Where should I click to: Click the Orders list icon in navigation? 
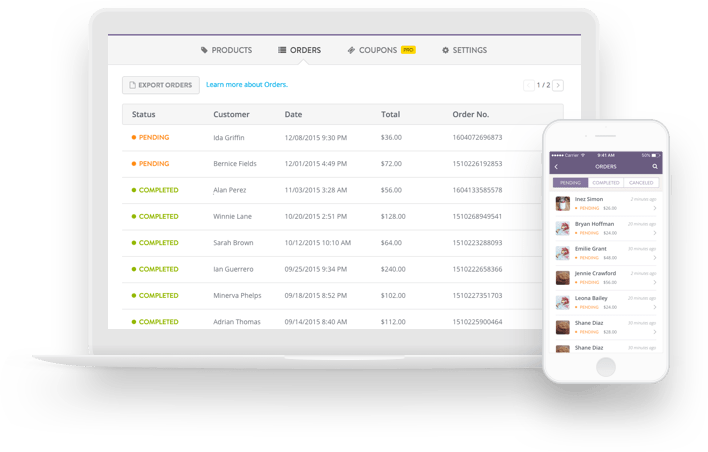tap(282, 50)
